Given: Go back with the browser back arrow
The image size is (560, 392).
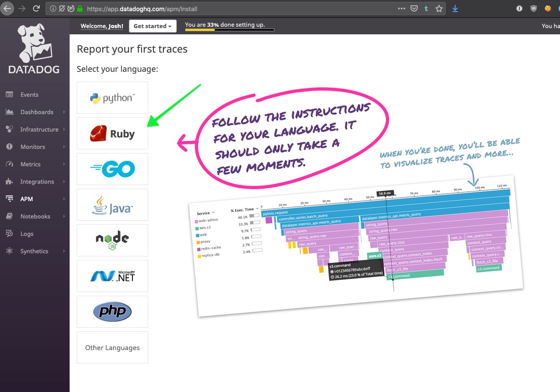Looking at the screenshot, I should point(8,8).
